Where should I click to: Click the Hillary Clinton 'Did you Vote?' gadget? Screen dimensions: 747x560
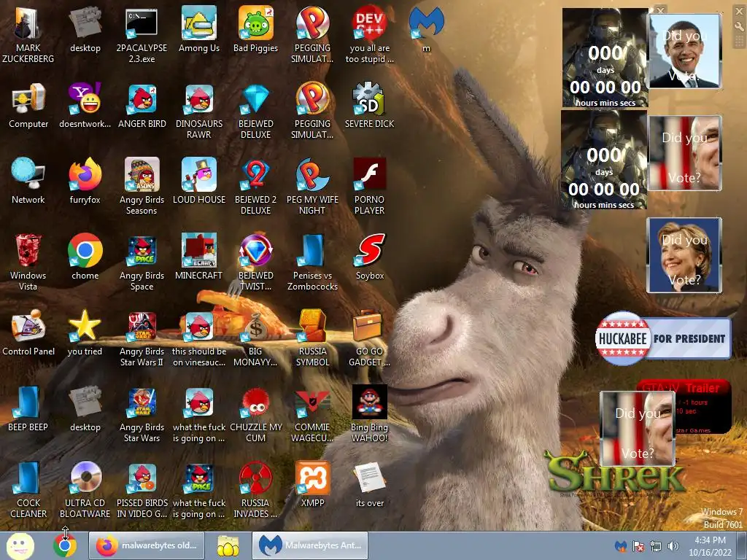(x=684, y=254)
